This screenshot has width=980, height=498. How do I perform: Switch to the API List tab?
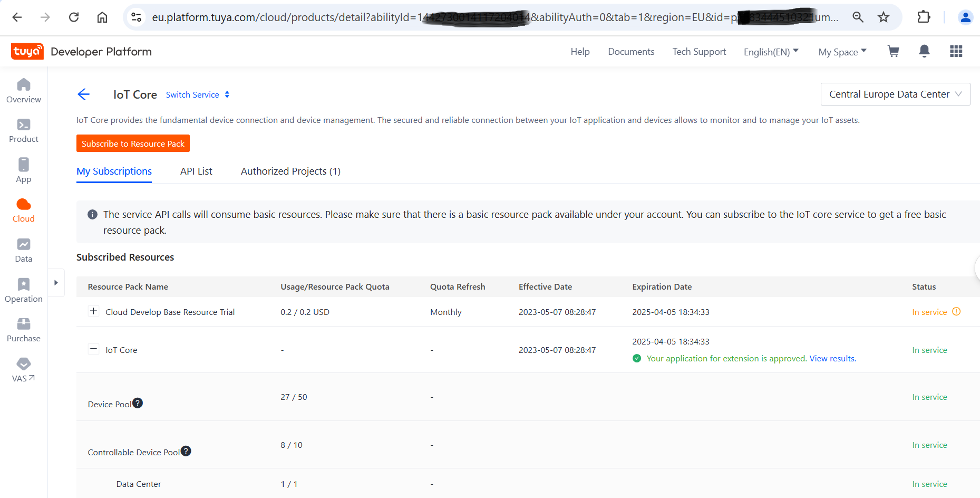click(x=196, y=171)
